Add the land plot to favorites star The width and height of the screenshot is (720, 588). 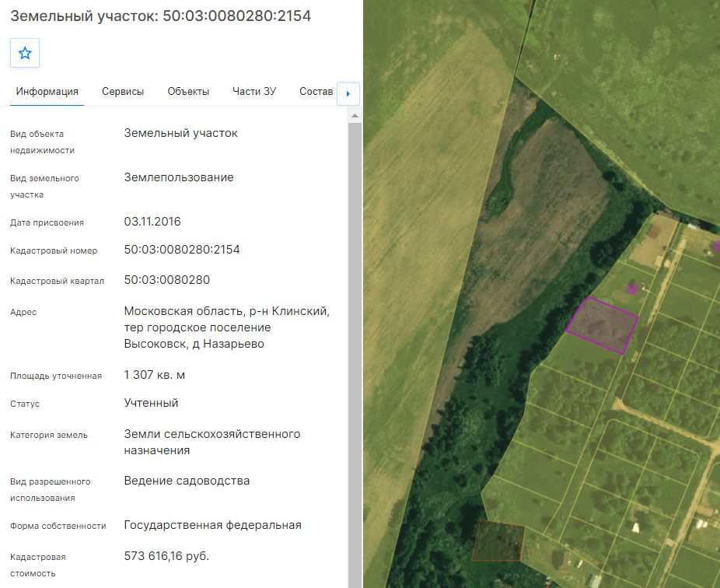point(25,54)
